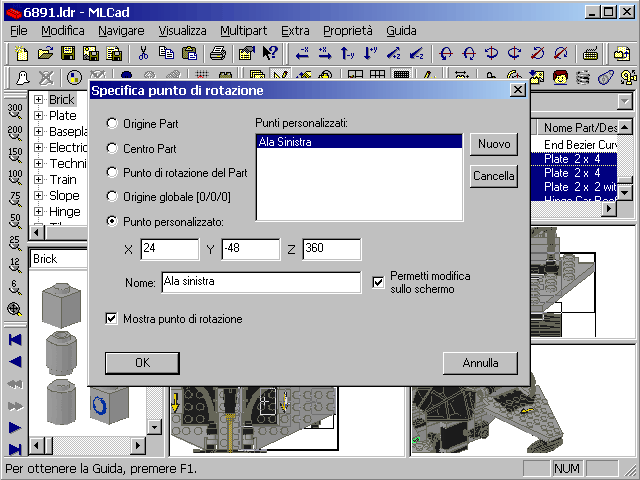
Task: Select Punto personalizzato radio button
Action: pos(112,222)
